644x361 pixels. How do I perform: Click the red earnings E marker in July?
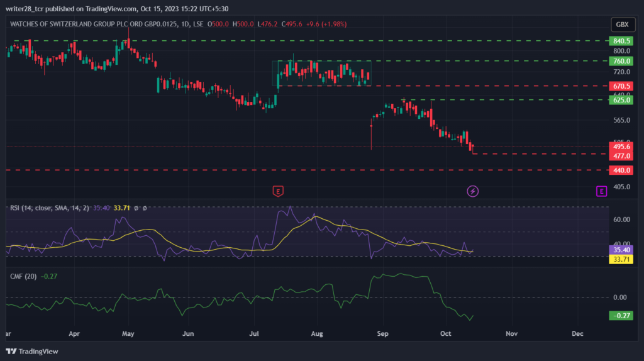[278, 191]
